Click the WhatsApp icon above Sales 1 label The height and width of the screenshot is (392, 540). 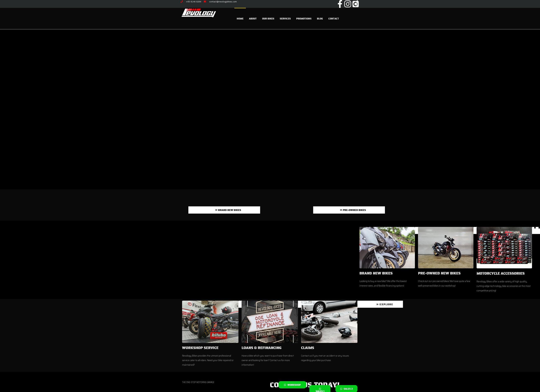(320, 389)
